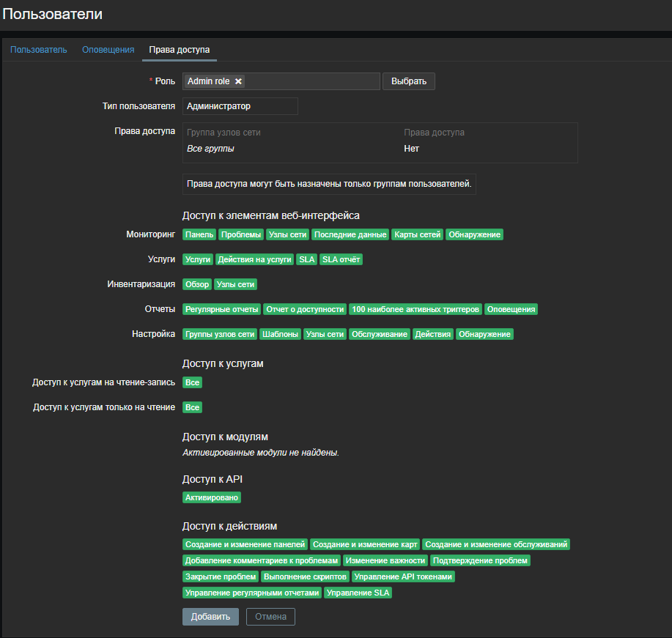
Task: Click the Все группы row in permissions table
Action: pyautogui.click(x=211, y=149)
